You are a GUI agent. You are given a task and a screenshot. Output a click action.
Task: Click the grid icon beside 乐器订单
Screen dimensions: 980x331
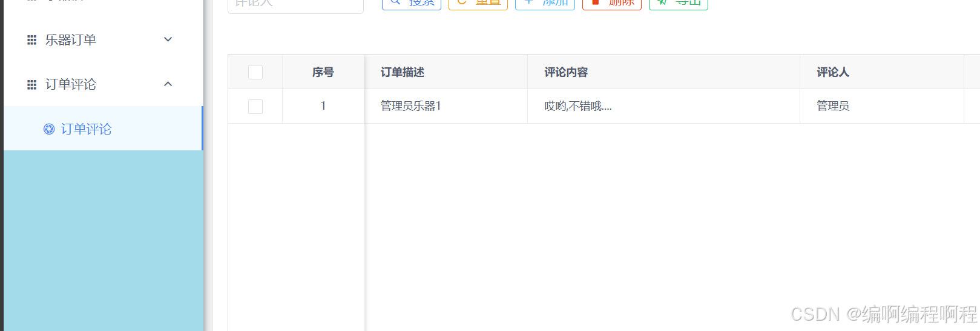tap(32, 40)
